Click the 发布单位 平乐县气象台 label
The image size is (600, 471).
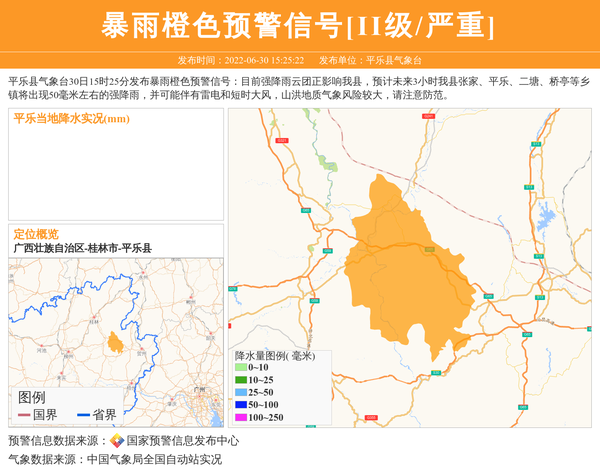click(x=370, y=60)
